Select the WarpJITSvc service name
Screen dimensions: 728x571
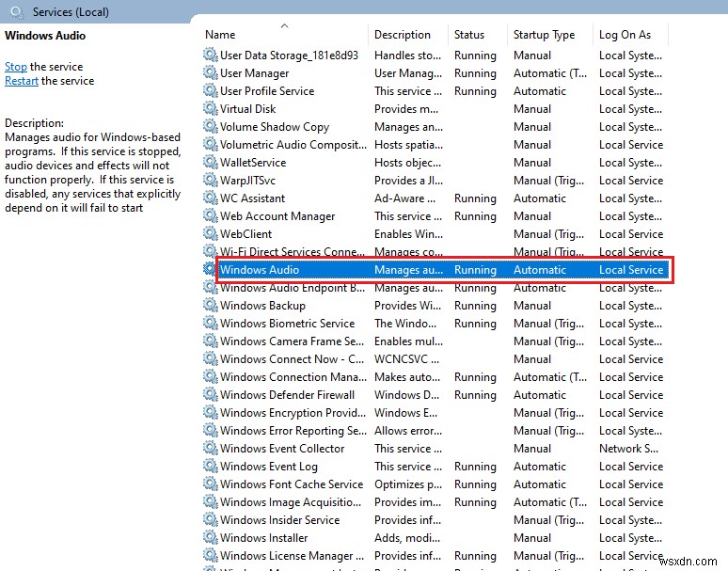(247, 181)
